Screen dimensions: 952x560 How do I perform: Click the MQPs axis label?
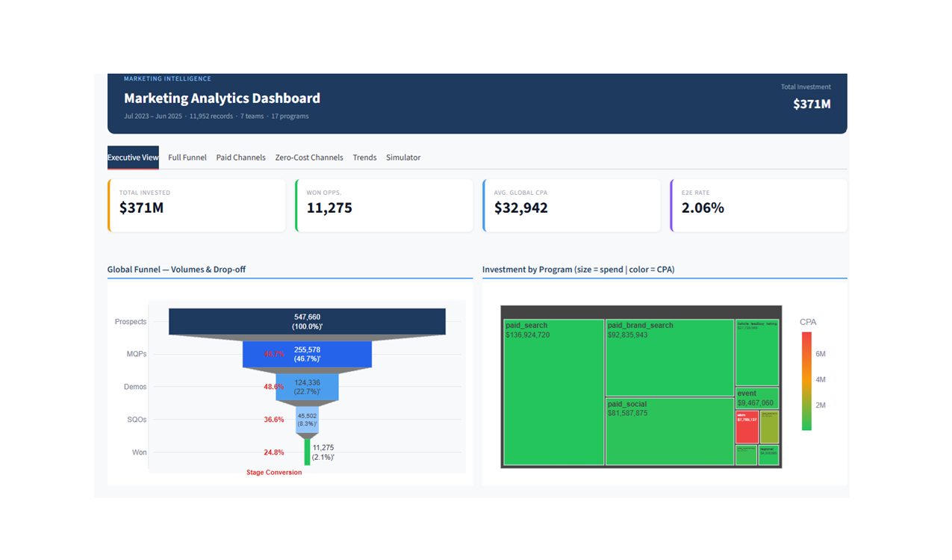click(x=137, y=354)
